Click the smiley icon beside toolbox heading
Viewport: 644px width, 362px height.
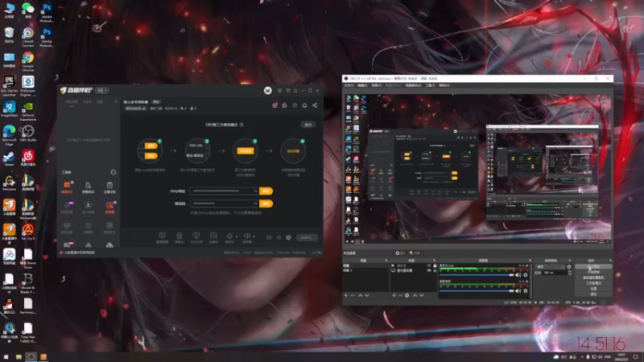pyautogui.click(x=114, y=172)
